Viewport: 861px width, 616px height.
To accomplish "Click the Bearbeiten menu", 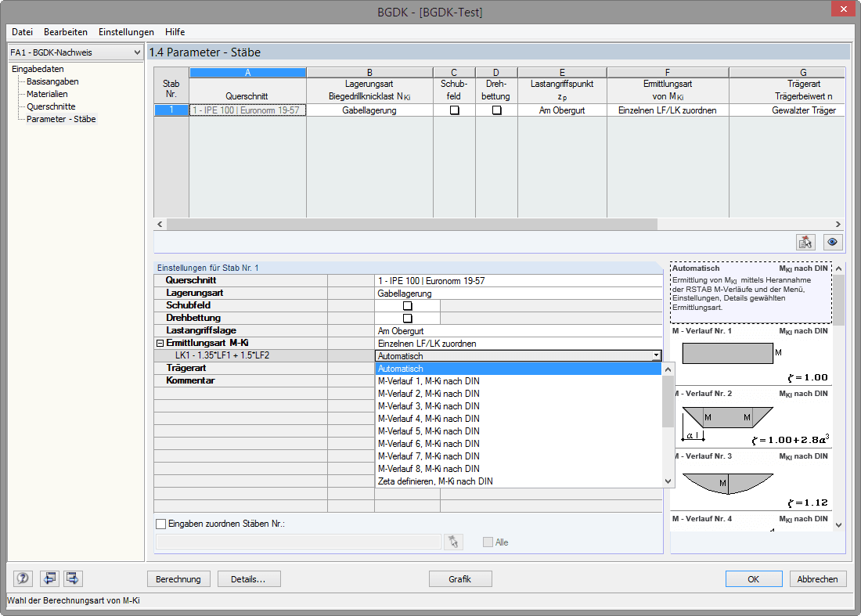I will (66, 32).
